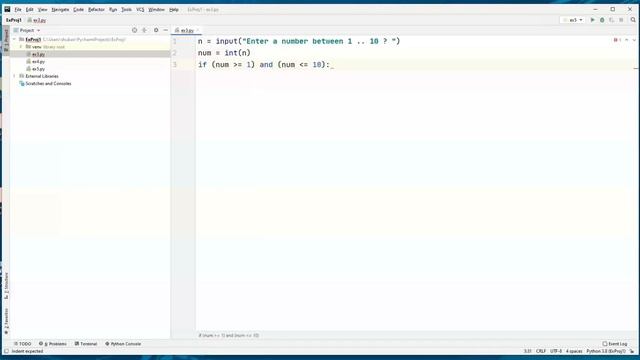Click the Run with Coverage icon
Image resolution: width=640 pixels, height=360 pixels.
[x=611, y=20]
